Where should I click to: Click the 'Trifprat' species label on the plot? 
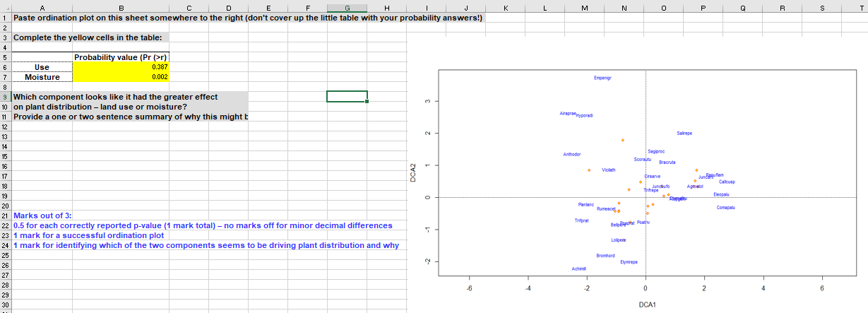[x=582, y=220]
